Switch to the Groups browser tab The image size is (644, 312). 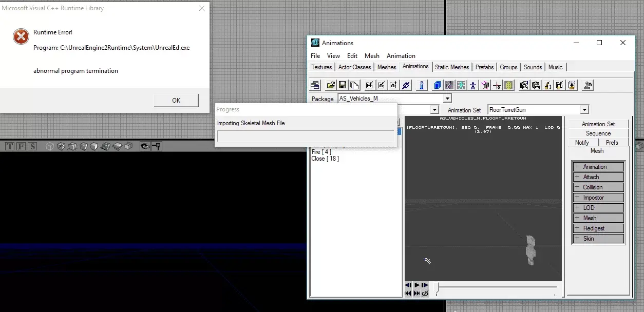click(508, 67)
